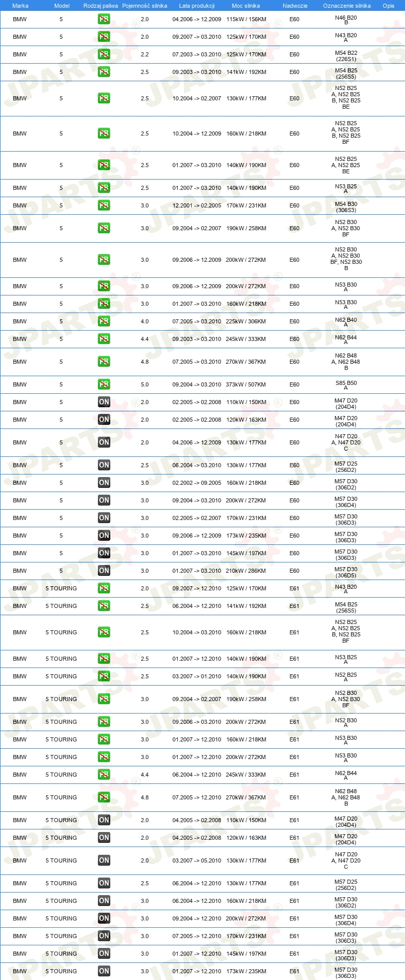Click the Marka column header

click(x=20, y=6)
